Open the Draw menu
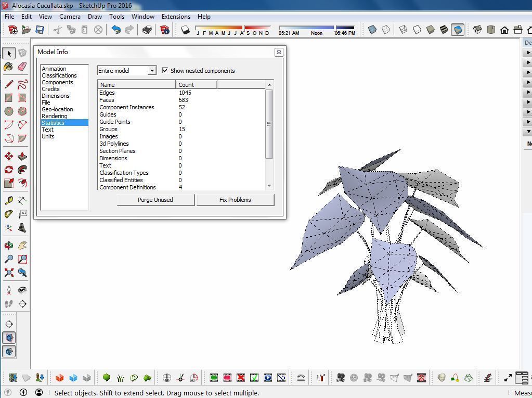This screenshot has width=532, height=398. (95, 16)
